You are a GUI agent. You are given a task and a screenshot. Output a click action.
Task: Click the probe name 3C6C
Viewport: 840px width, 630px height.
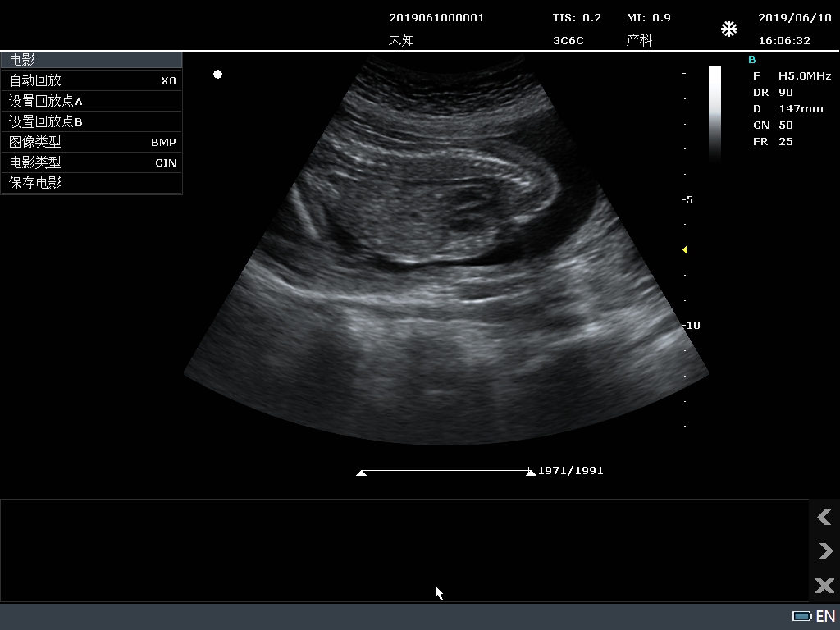pyautogui.click(x=568, y=41)
